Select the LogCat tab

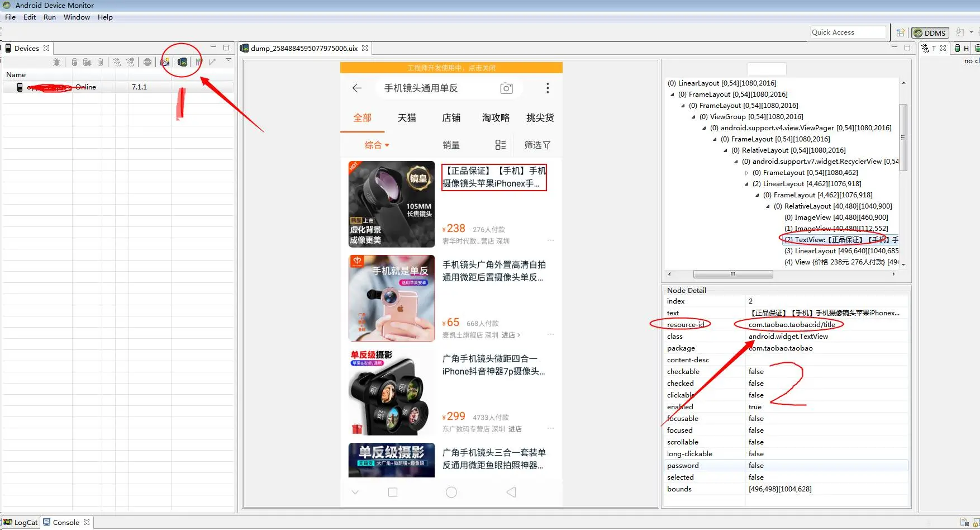(21, 522)
